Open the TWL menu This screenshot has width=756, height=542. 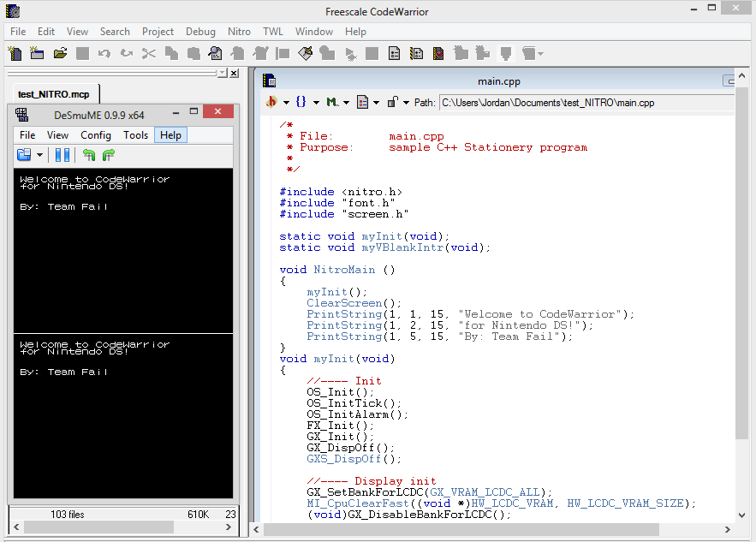[273, 32]
